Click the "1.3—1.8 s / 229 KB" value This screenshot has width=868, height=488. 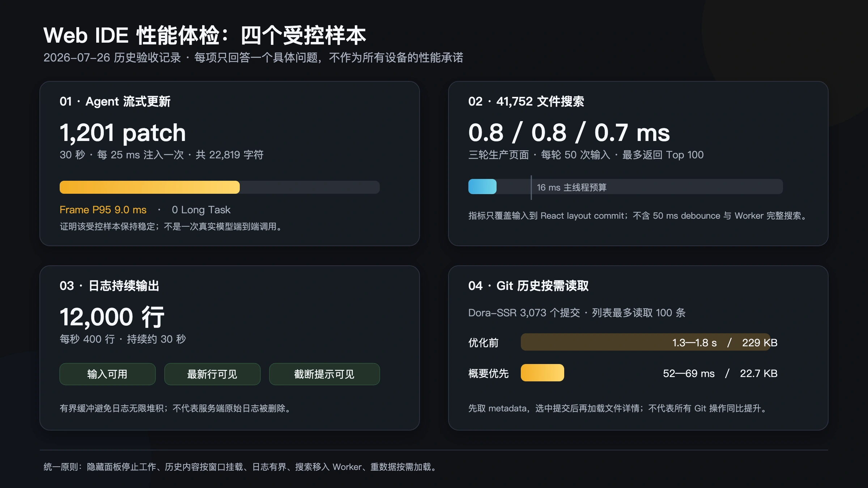[725, 343]
